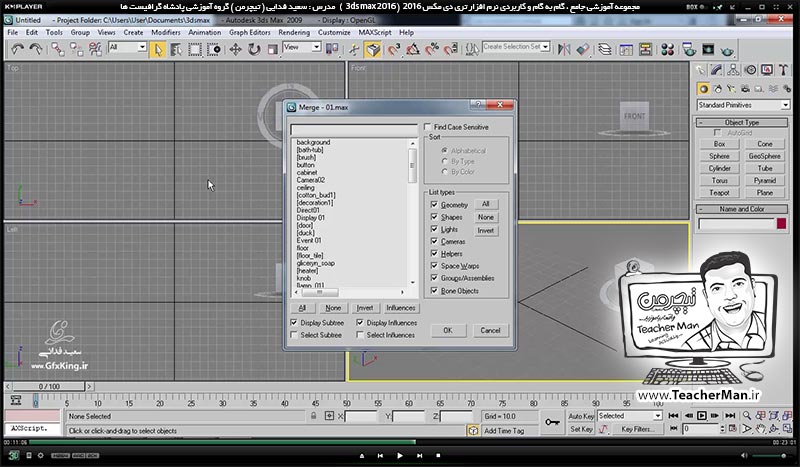Uncheck Shapes in List types

pyautogui.click(x=434, y=217)
